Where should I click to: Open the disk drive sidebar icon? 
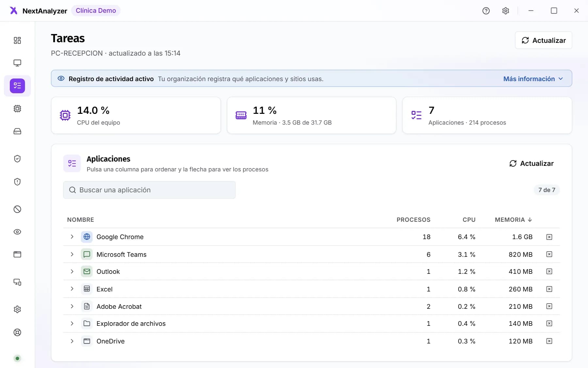(x=17, y=131)
